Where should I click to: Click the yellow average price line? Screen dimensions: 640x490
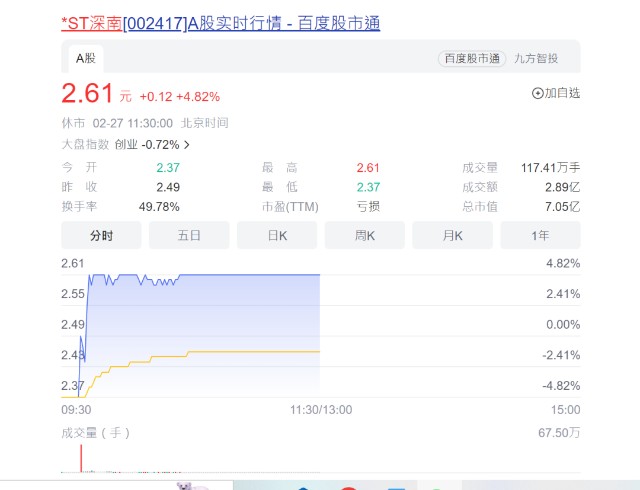(x=253, y=351)
